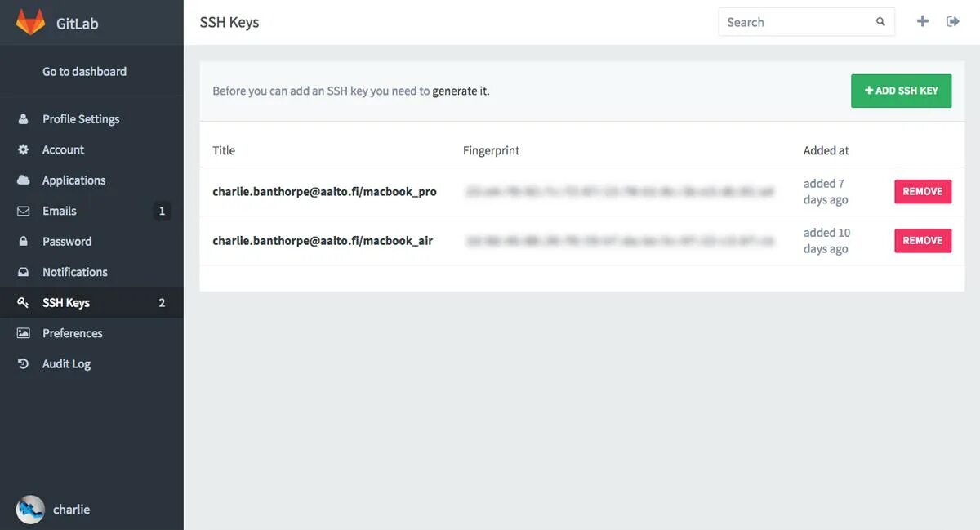Go to dashboard link
Image resolution: width=980 pixels, height=530 pixels.
pos(84,72)
